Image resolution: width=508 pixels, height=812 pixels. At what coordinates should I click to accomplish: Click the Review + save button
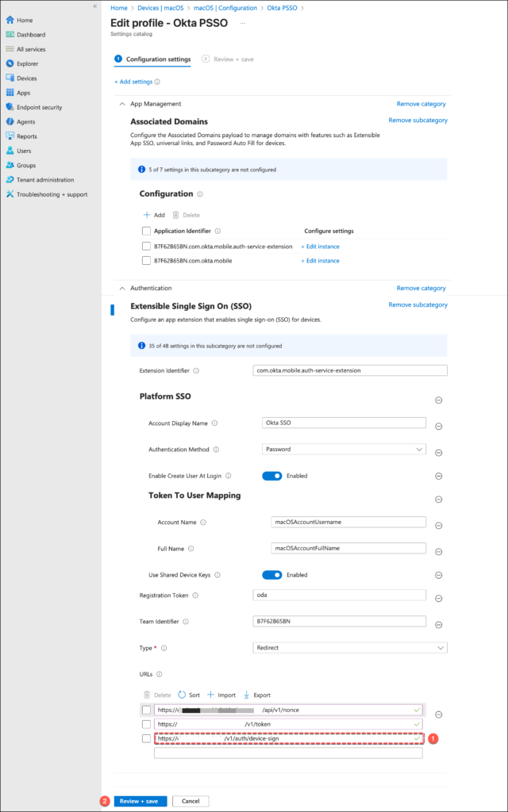[140, 801]
